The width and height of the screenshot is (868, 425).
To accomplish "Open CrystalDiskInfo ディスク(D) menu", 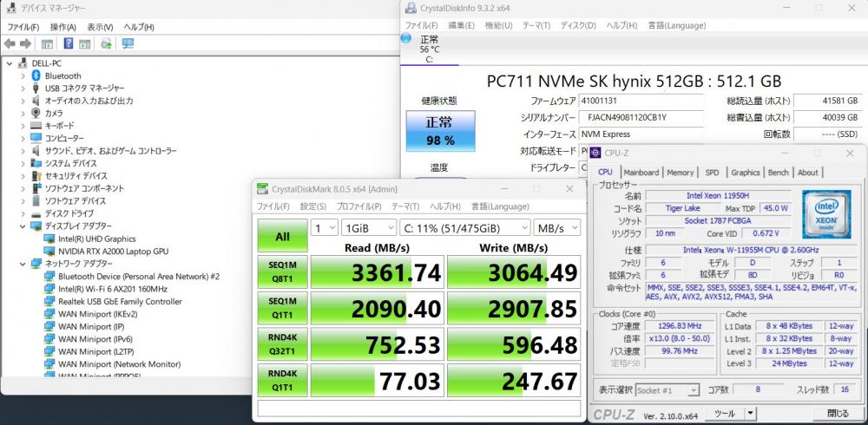I will [578, 25].
